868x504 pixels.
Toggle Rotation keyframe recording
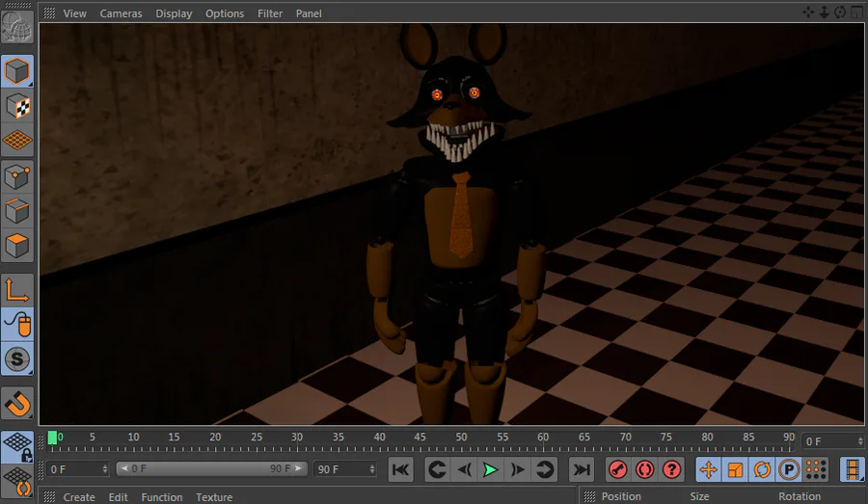point(762,469)
